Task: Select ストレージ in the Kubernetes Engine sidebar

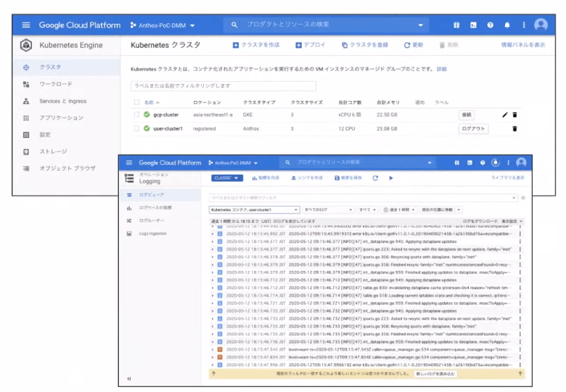Action: pos(67,152)
